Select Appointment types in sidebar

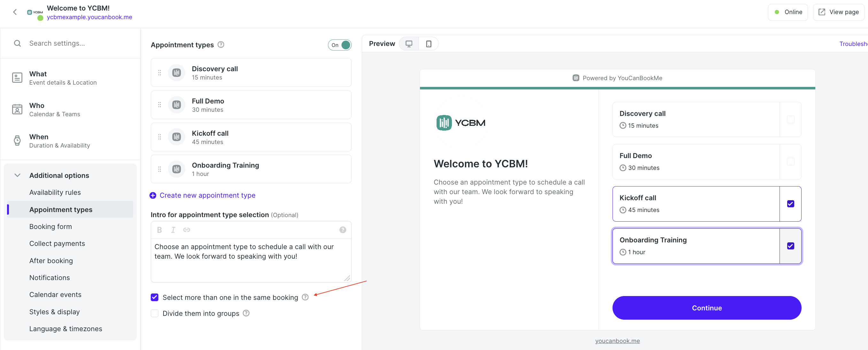point(70,209)
